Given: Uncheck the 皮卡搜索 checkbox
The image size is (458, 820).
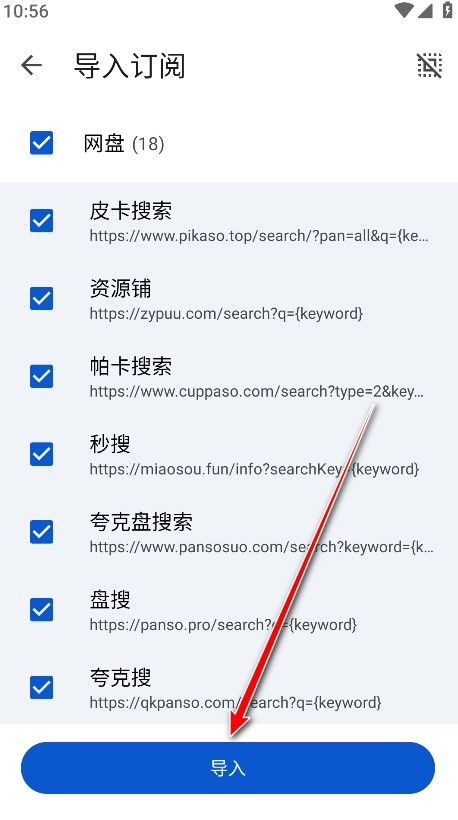Looking at the screenshot, I should point(41,221).
